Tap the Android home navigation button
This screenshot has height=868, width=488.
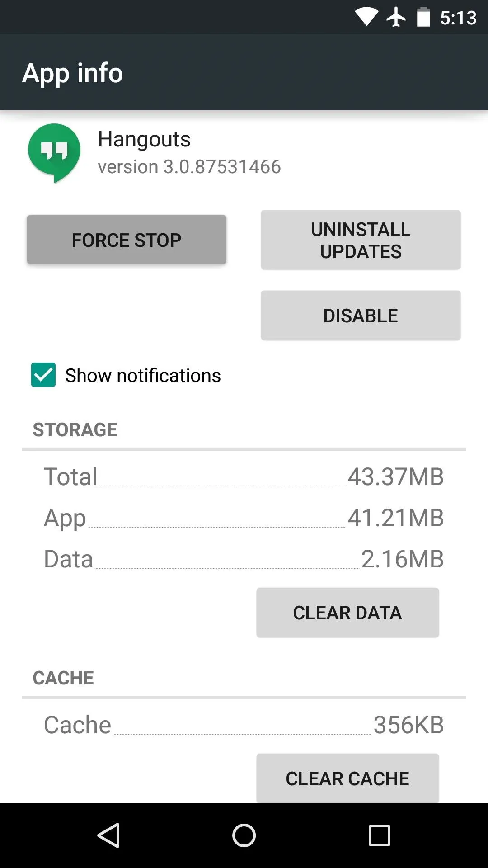(x=244, y=835)
